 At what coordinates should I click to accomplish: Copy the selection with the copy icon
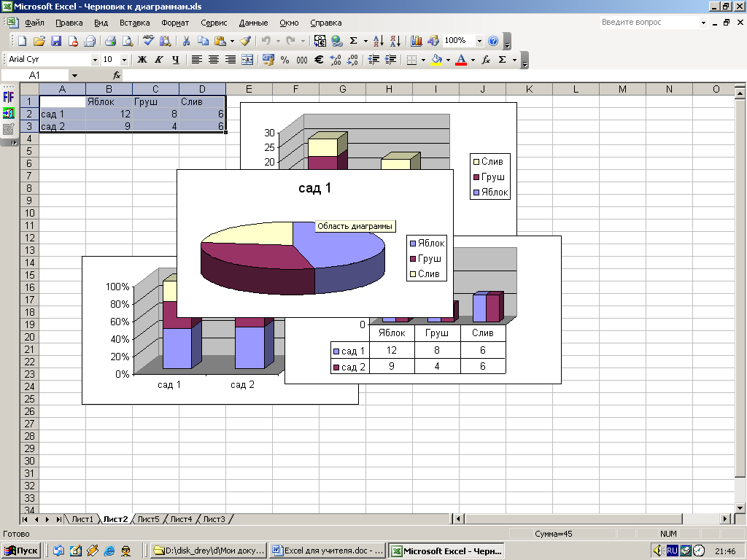(x=203, y=41)
